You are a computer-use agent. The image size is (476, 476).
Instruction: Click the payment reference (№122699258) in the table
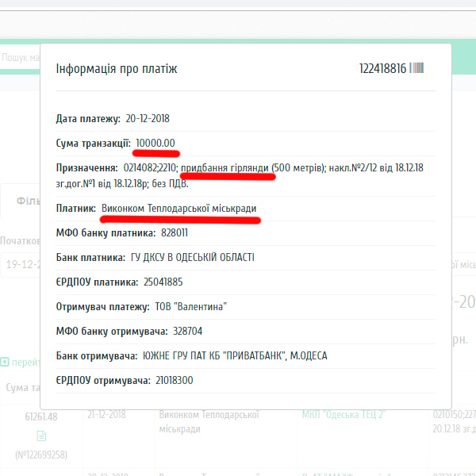pos(41,455)
